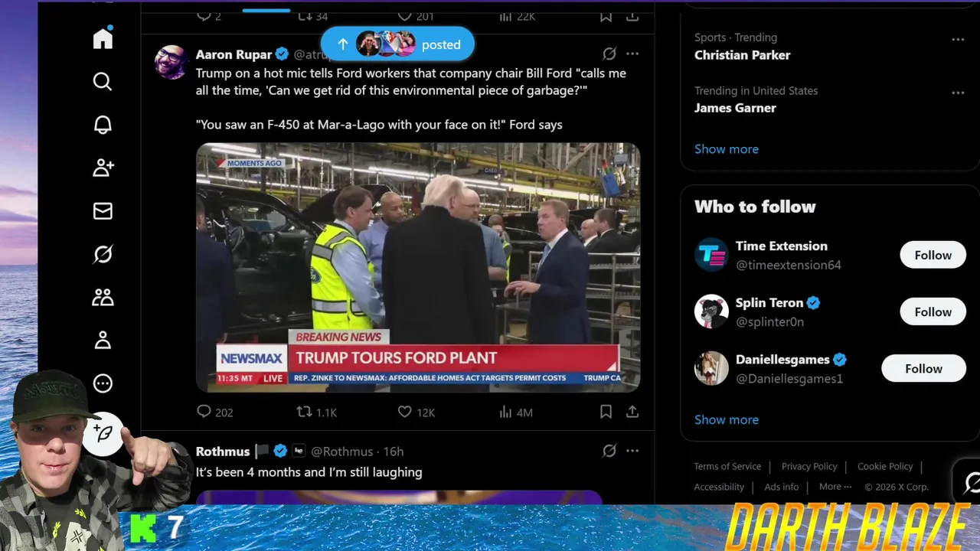The width and height of the screenshot is (980, 551).
Task: Open more options on Aaron Rupar's post
Action: pos(632,54)
